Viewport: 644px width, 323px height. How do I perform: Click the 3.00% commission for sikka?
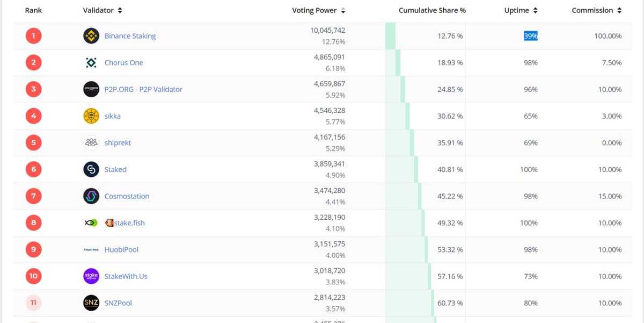coord(611,116)
